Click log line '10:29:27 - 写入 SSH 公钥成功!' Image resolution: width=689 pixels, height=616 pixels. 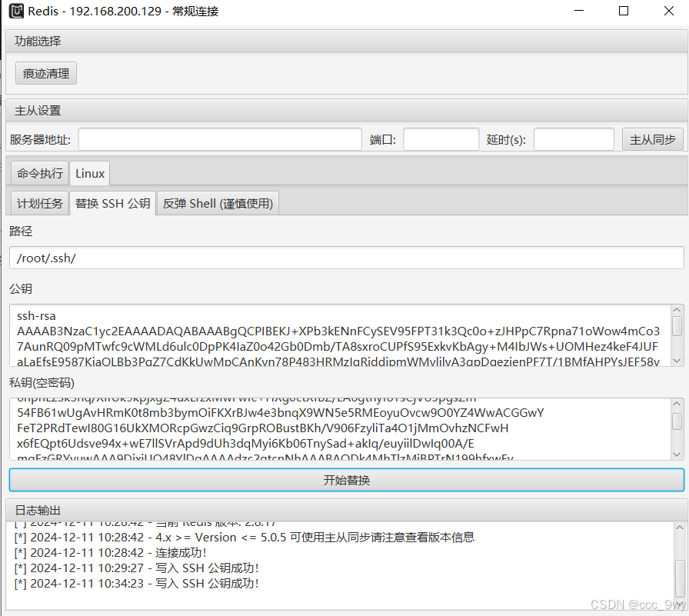pos(136,568)
